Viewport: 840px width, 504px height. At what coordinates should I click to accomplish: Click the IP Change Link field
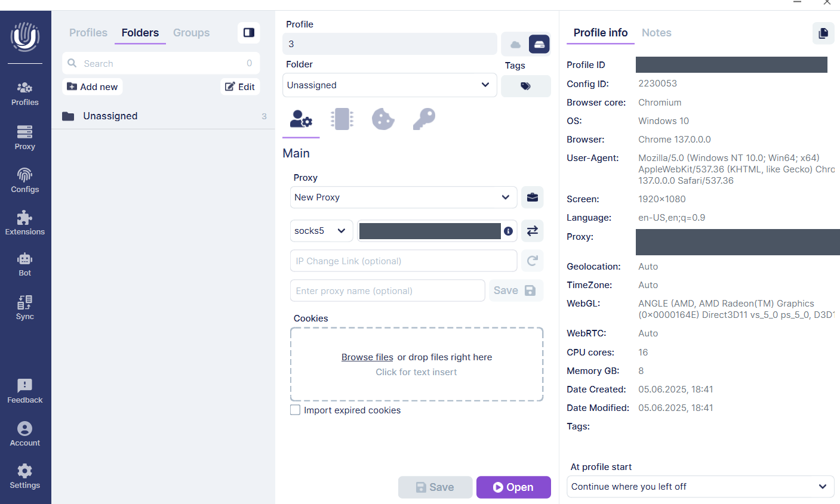[x=404, y=261]
